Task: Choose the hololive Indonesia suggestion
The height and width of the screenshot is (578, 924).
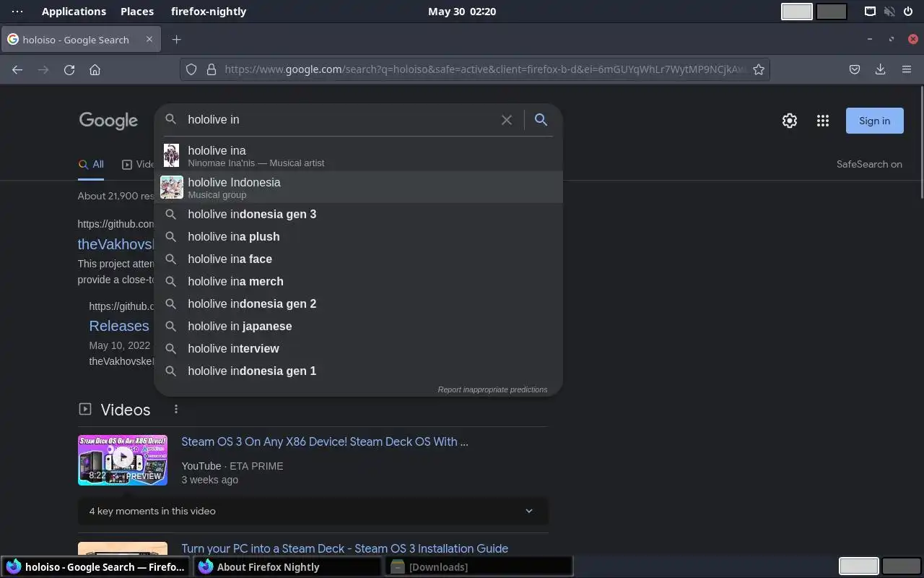Action: (358, 187)
